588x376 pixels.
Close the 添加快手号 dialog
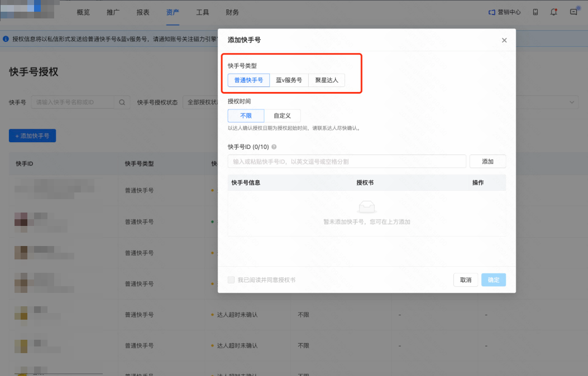[504, 40]
